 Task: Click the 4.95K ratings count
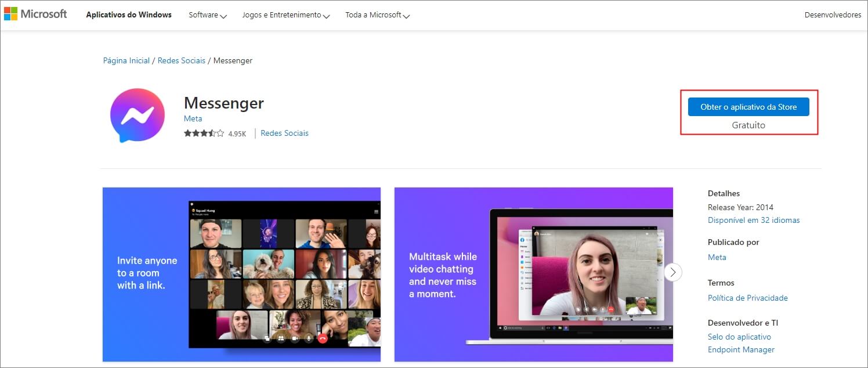237,134
